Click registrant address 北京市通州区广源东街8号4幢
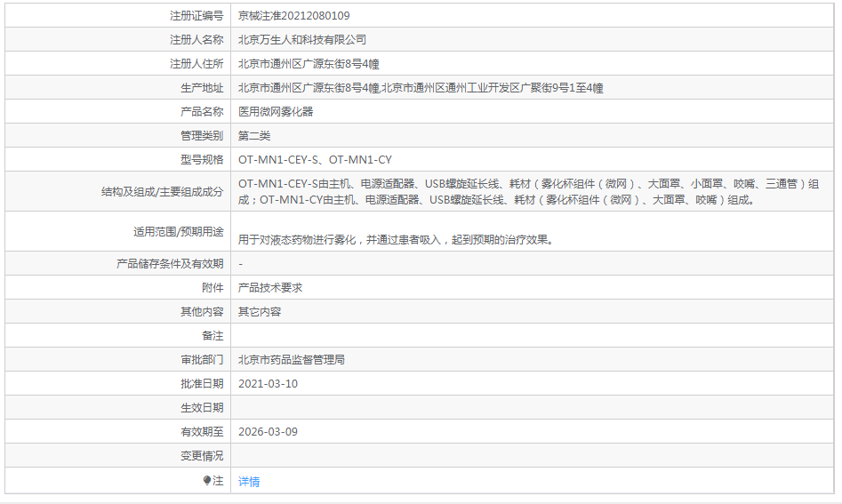 [309, 64]
